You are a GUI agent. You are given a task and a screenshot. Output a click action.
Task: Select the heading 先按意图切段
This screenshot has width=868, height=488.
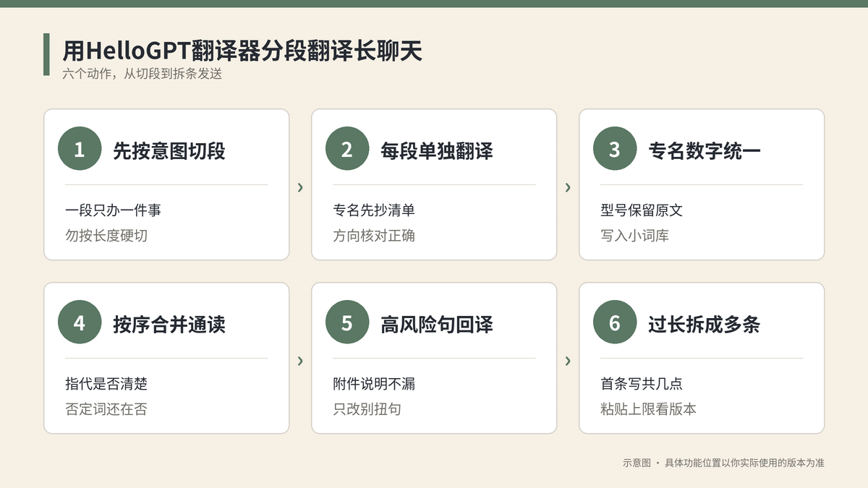click(169, 150)
